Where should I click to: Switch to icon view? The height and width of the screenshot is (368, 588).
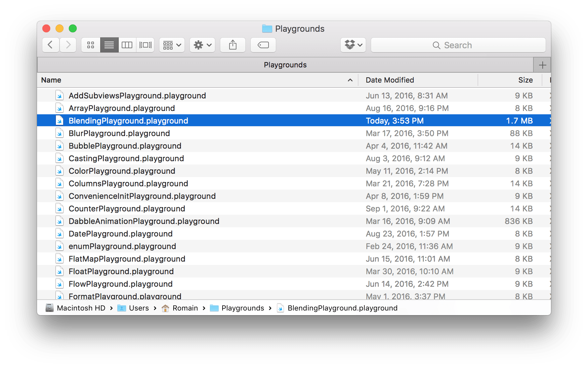tap(90, 45)
